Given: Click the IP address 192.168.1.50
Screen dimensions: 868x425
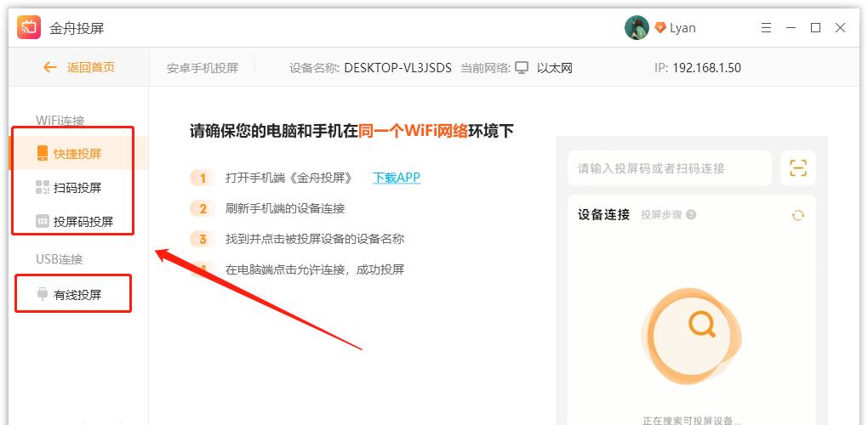Looking at the screenshot, I should [x=707, y=68].
